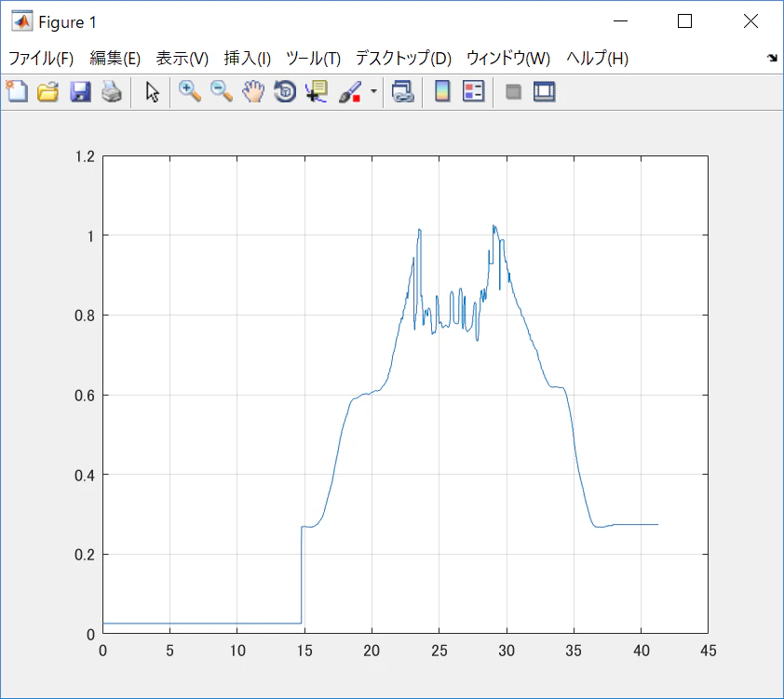The width and height of the screenshot is (784, 699).
Task: Insert a colorbar from the toolbar
Action: (x=442, y=91)
